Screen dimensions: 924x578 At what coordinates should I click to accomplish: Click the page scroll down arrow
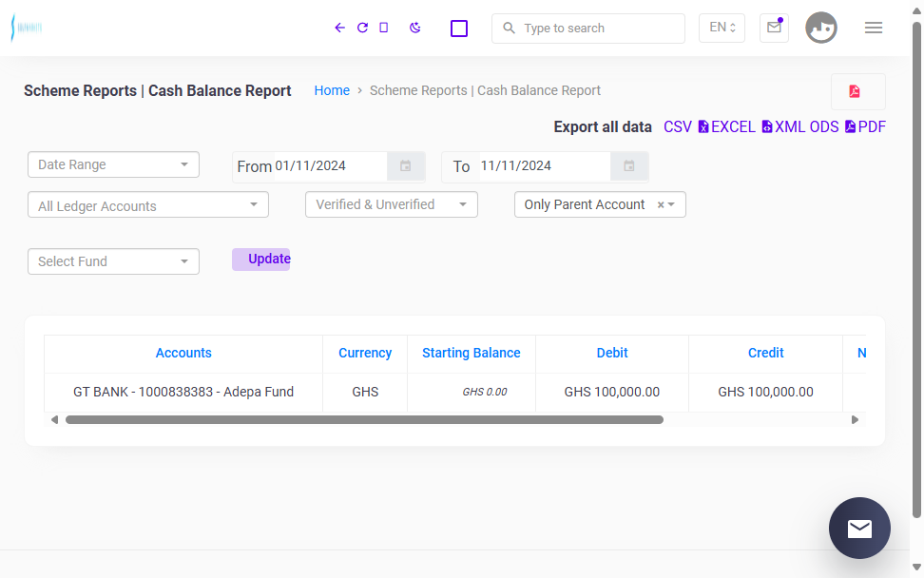(916, 568)
